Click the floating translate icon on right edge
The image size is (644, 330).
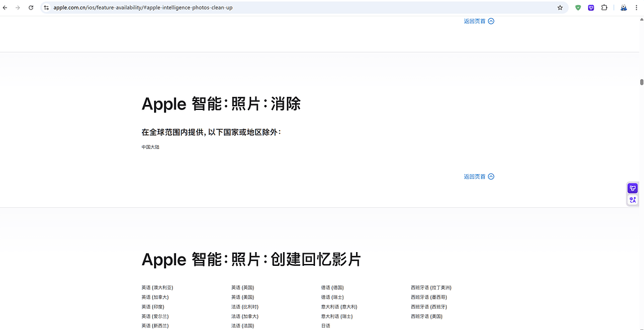click(633, 200)
